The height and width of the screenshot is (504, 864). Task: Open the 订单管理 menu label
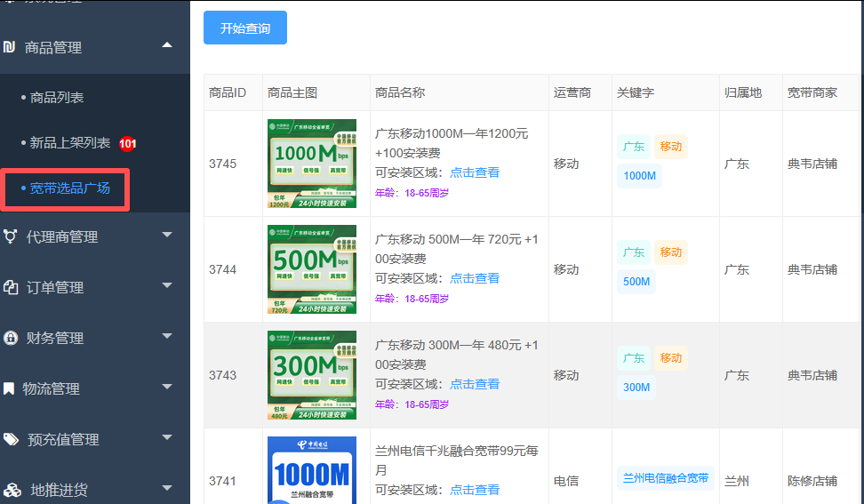[55, 287]
